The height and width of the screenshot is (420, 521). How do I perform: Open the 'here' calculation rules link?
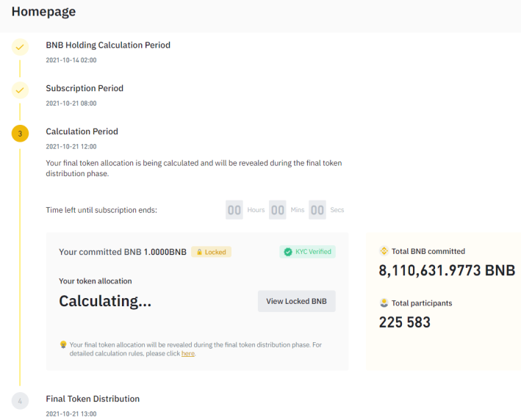[187, 353]
